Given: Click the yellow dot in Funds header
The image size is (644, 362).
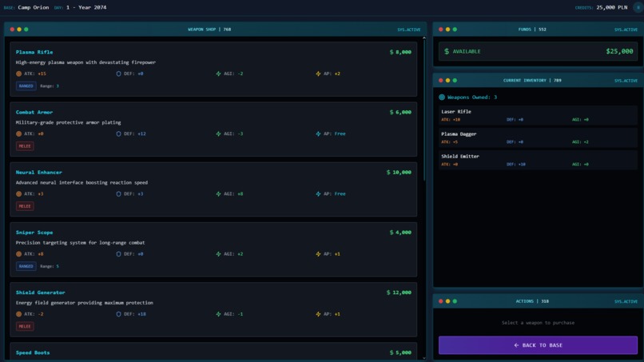Looking at the screenshot, I should coord(447,30).
